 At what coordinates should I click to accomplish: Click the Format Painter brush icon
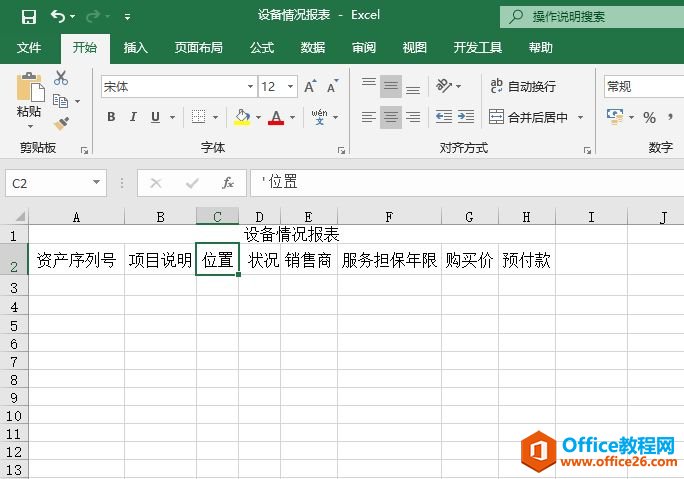point(62,124)
